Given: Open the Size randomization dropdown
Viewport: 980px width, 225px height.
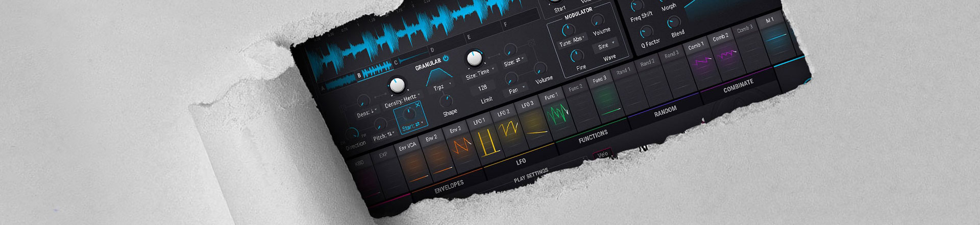Looking at the screenshot, I should click(514, 62).
